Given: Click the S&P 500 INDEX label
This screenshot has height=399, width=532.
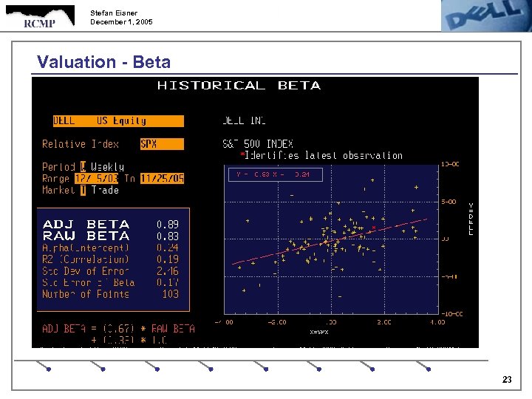Looking at the screenshot, I should 258,144.
